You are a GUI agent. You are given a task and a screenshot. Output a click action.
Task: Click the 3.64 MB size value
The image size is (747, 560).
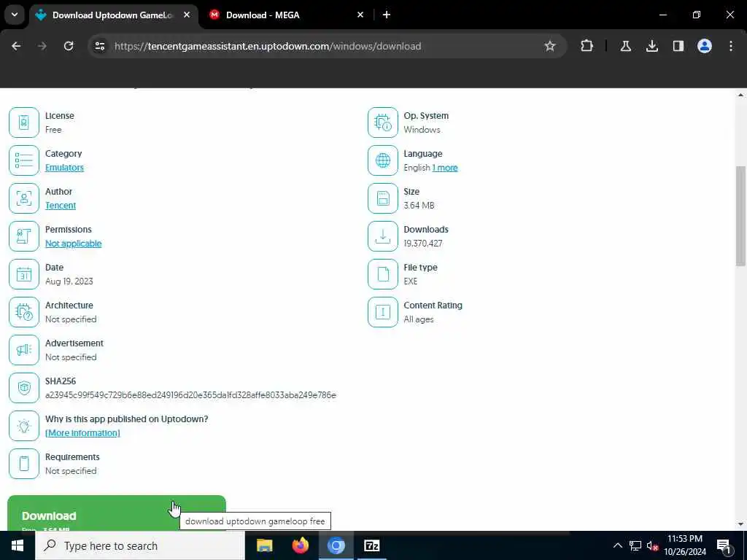pos(419,205)
